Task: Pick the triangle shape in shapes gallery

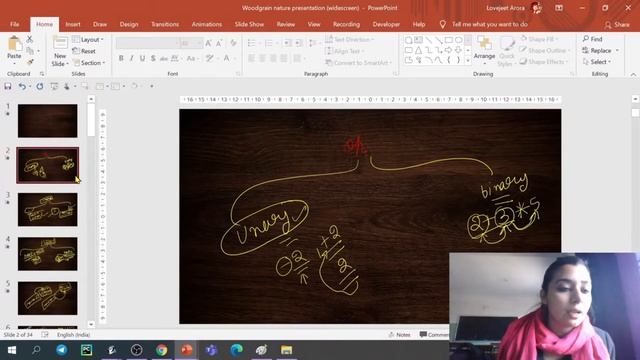Action: click(x=419, y=50)
